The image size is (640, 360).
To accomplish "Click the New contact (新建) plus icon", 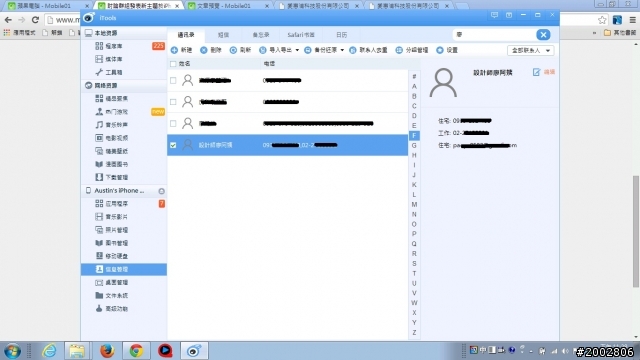I will click(x=174, y=50).
